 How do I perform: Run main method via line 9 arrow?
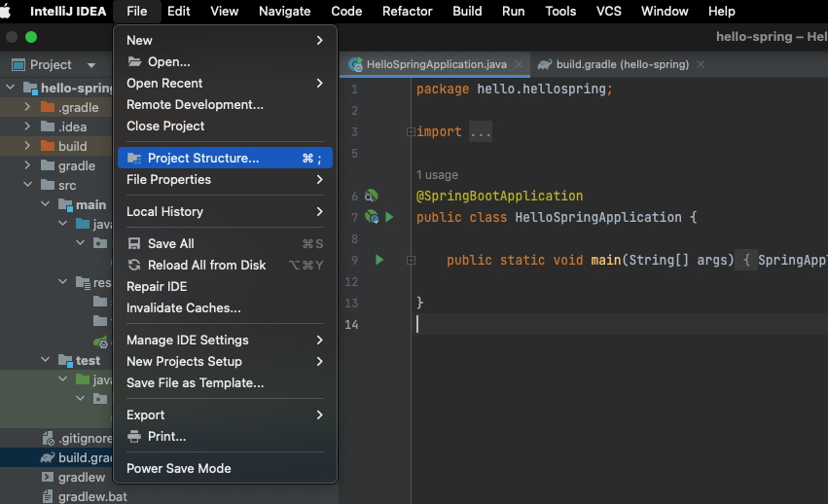(379, 260)
